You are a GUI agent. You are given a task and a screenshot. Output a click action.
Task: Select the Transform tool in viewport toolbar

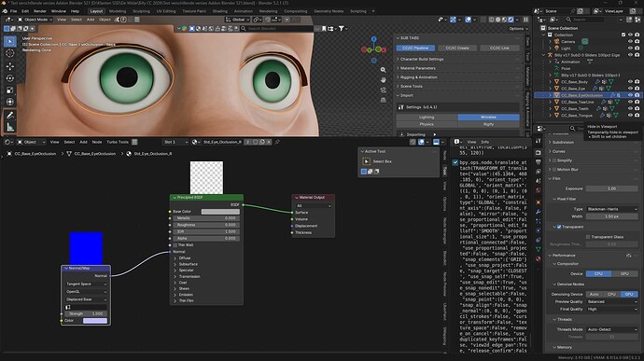(10, 102)
